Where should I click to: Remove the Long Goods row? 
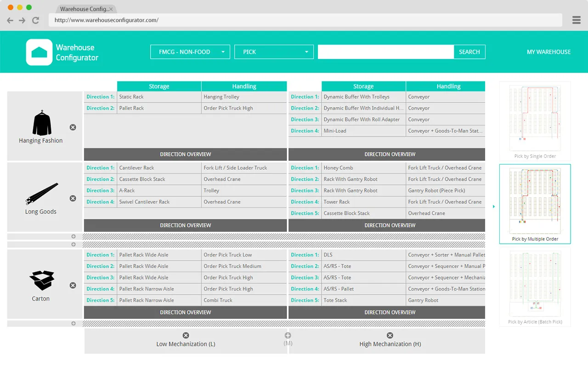tap(73, 199)
